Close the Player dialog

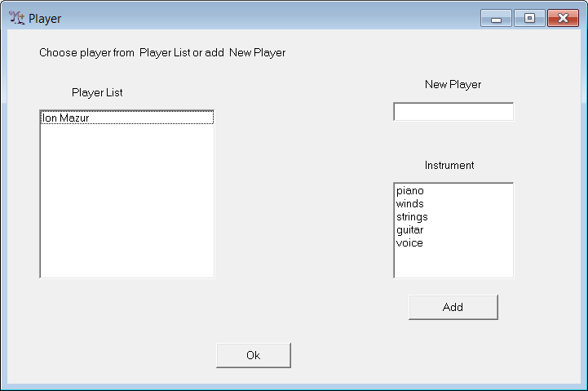(x=563, y=18)
